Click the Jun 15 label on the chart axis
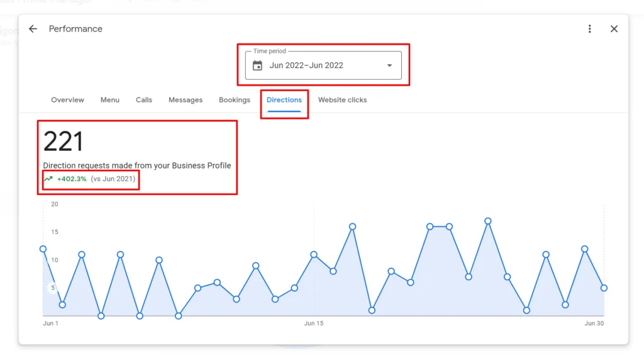The width and height of the screenshot is (644, 361). (314, 323)
